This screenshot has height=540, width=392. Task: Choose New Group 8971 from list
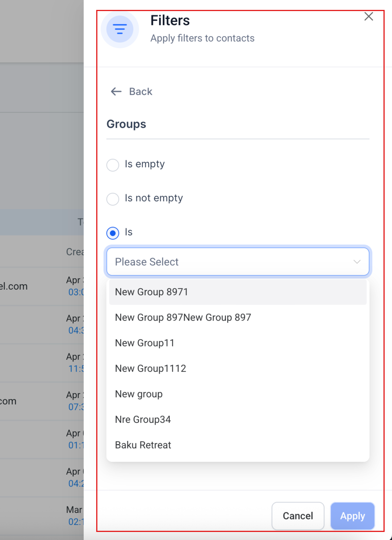(151, 292)
